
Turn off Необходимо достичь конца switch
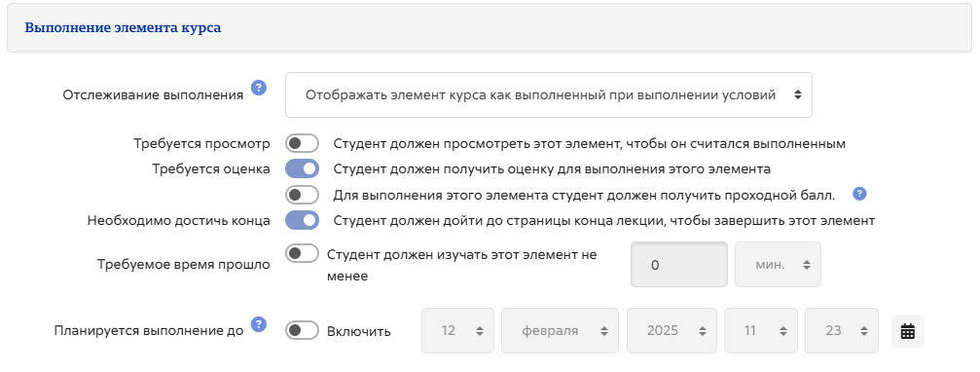(x=303, y=220)
